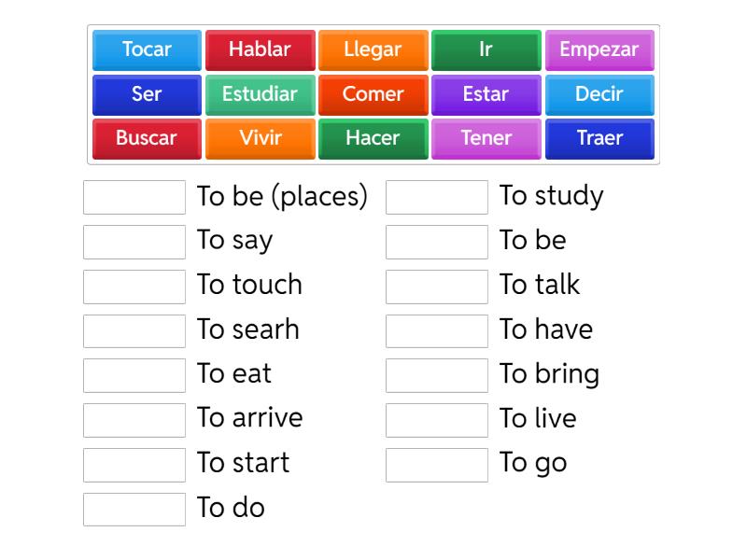The height and width of the screenshot is (560, 747).
Task: Select the Tener word tile
Action: (x=486, y=138)
